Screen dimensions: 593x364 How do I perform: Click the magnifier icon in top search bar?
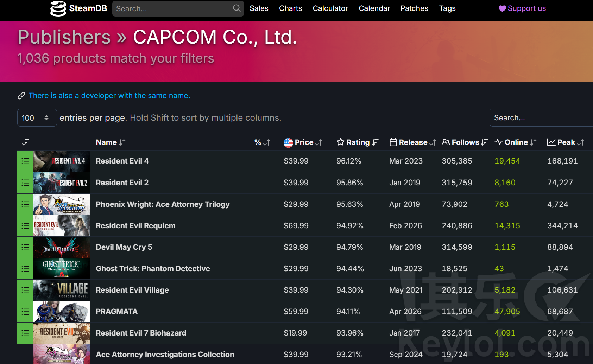click(x=237, y=8)
